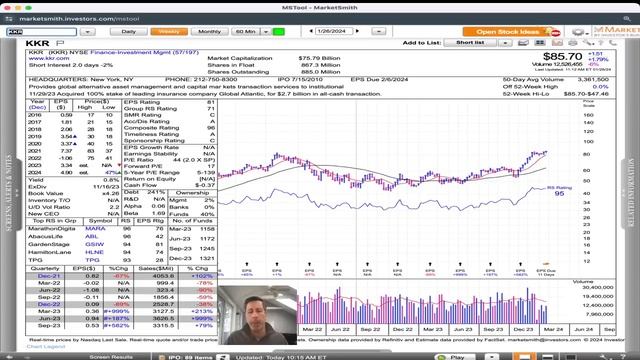Image resolution: width=640 pixels, height=360 pixels.
Task: Toggle the split layout button in bottom bar
Action: [547, 357]
